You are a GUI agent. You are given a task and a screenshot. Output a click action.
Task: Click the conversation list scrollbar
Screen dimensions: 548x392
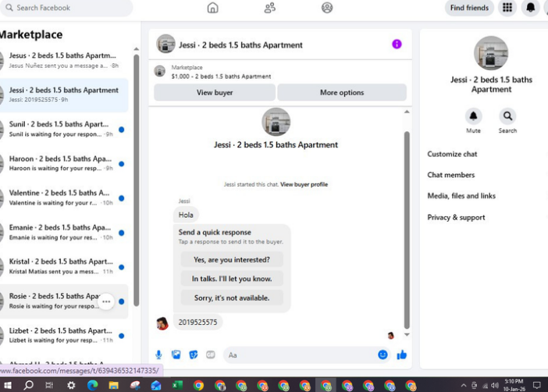coord(137,180)
